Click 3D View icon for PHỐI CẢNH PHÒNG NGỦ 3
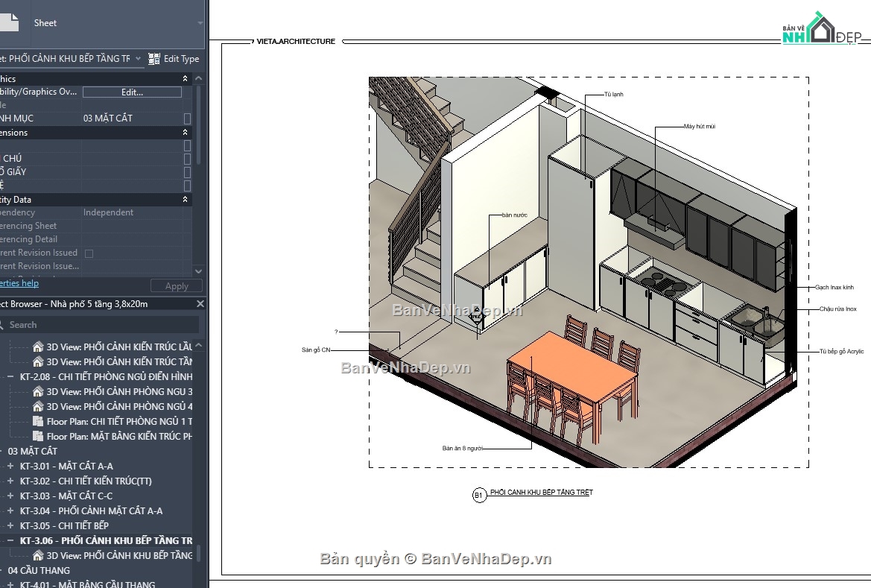This screenshot has width=871, height=588. pos(38,392)
